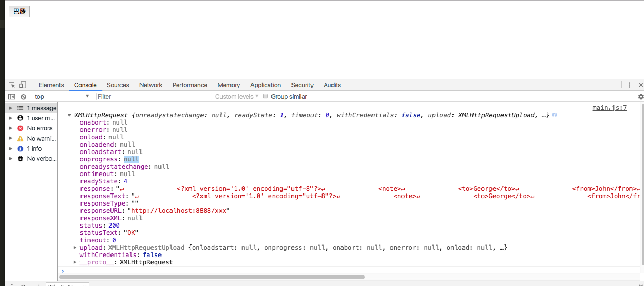Select the Console tab
The image size is (644, 286).
pos(85,85)
